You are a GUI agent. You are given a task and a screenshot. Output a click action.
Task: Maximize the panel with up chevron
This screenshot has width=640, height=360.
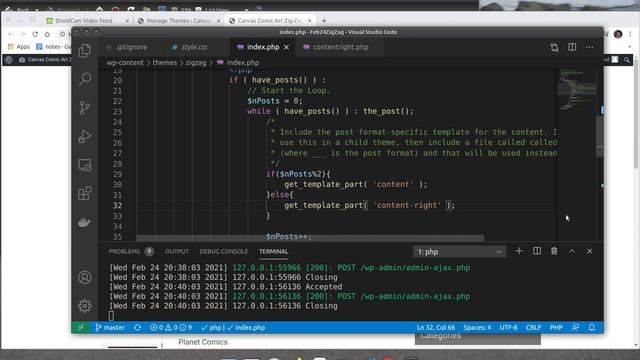pyautogui.click(x=572, y=251)
